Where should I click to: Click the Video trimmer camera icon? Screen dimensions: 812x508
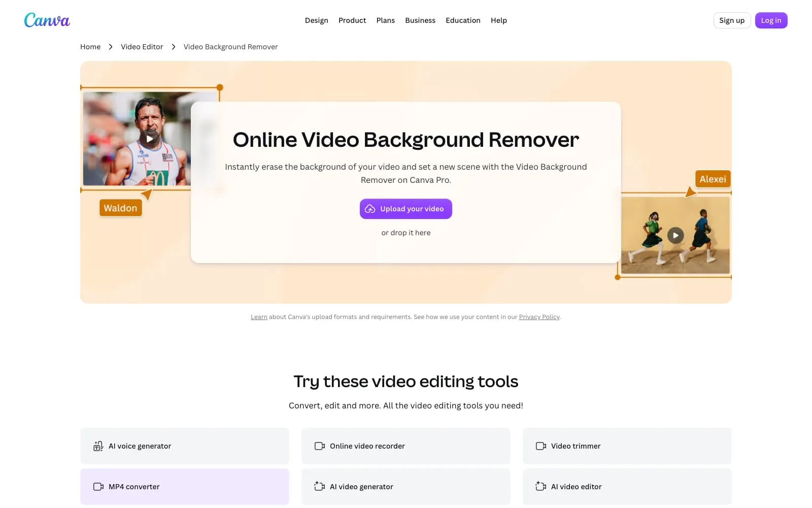[541, 446]
